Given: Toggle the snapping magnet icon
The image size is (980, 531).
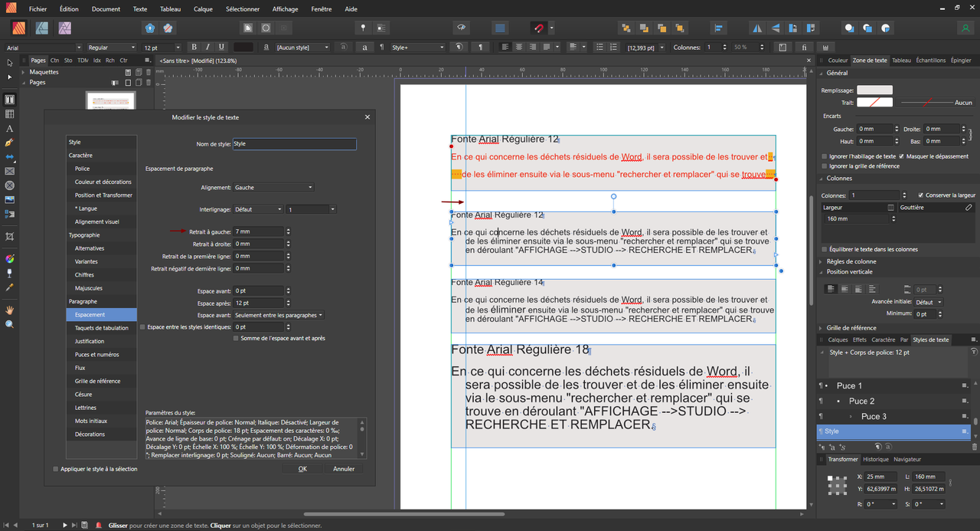Looking at the screenshot, I should (538, 28).
